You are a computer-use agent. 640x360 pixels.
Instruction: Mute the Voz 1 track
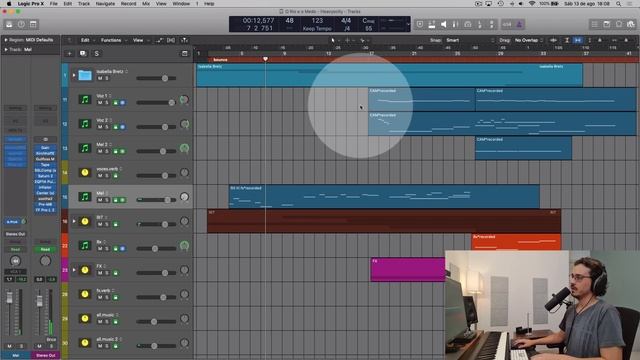click(x=100, y=102)
